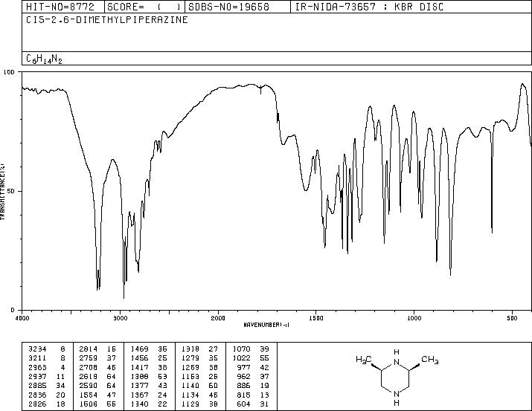Click peak table value 2759
This screenshot has height=411, width=532.
tap(89, 358)
